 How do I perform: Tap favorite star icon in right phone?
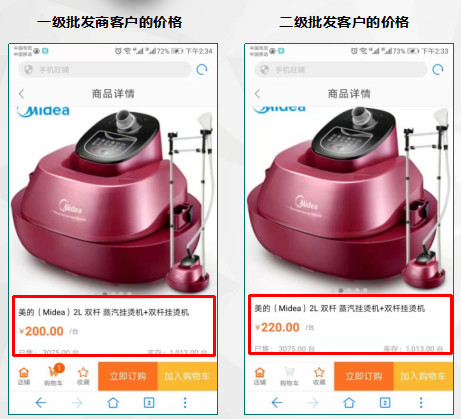click(319, 376)
